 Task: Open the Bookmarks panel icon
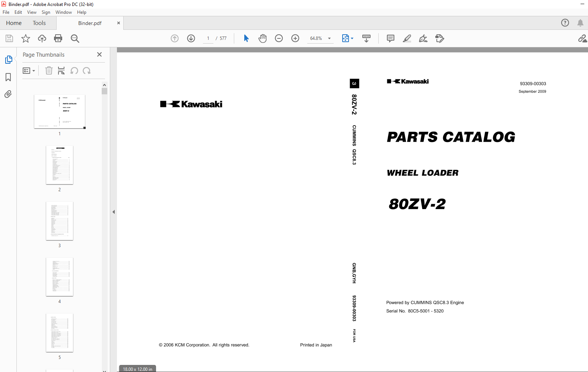coord(8,77)
